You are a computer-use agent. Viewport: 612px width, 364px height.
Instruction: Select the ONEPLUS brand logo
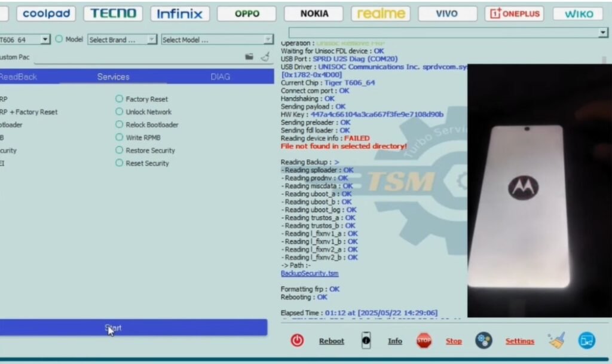tap(515, 14)
